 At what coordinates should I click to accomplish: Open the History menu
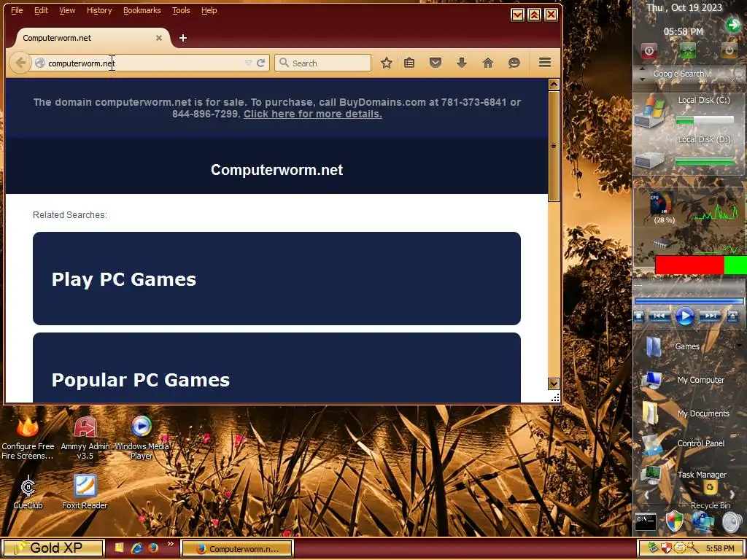click(x=99, y=10)
